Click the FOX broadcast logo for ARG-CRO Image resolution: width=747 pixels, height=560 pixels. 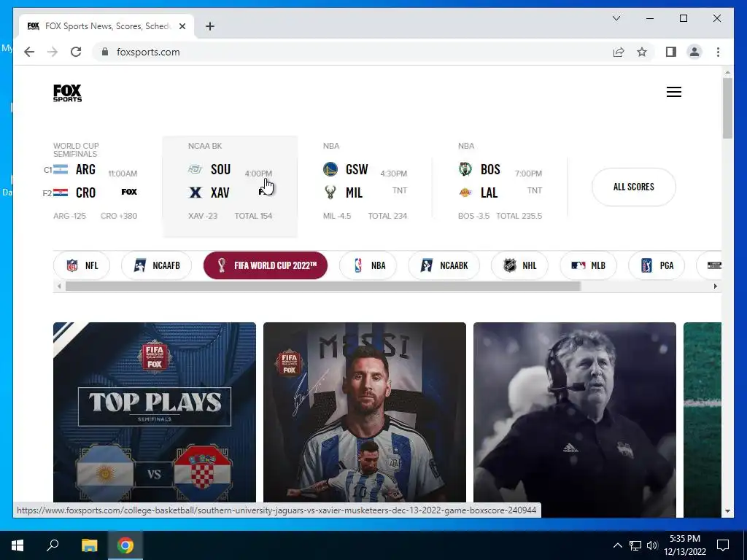point(129,192)
